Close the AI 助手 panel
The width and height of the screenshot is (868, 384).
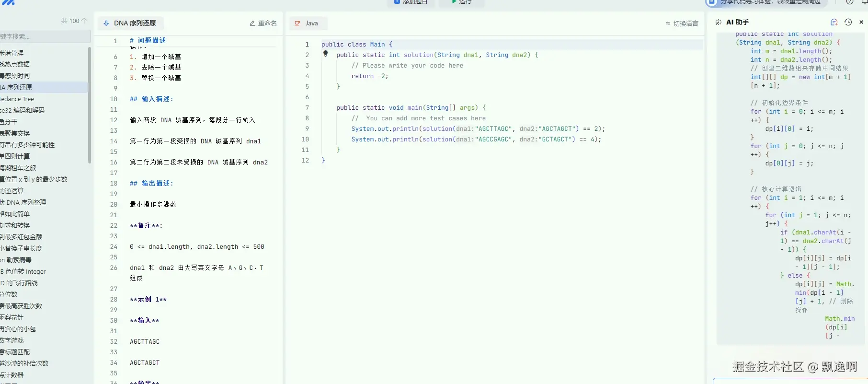pyautogui.click(x=861, y=22)
